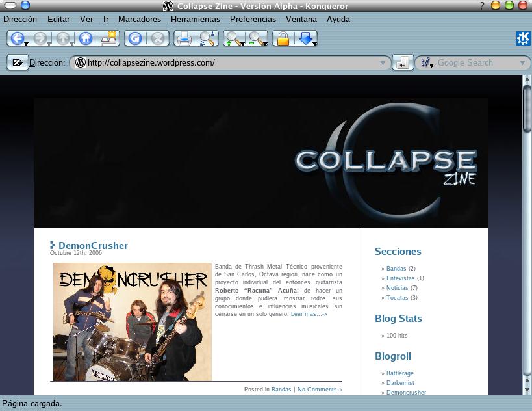This screenshot has width=532, height=411.
Task: Go back with the Back arrow button
Action: click(17, 38)
